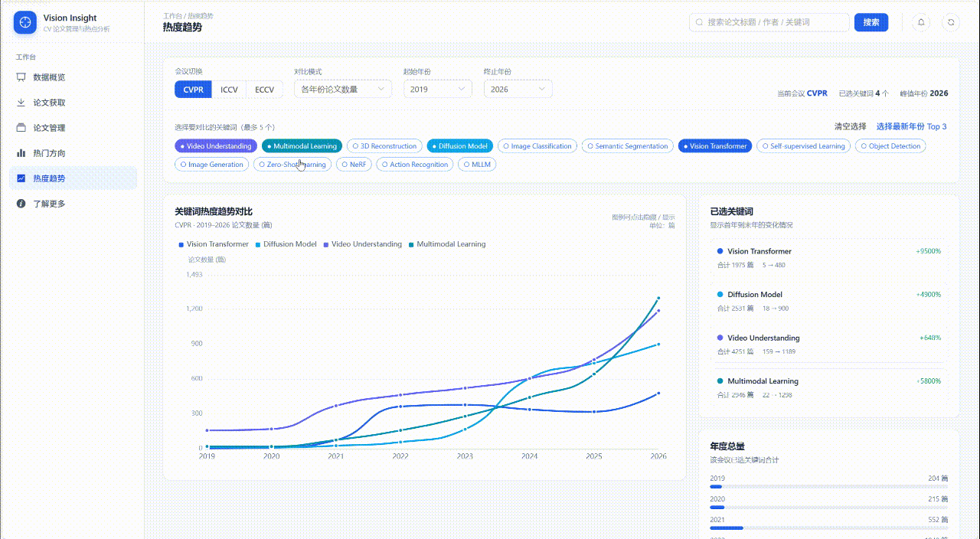Toggle the Diffusion Model keyword chip
The image size is (980, 539).
click(460, 146)
